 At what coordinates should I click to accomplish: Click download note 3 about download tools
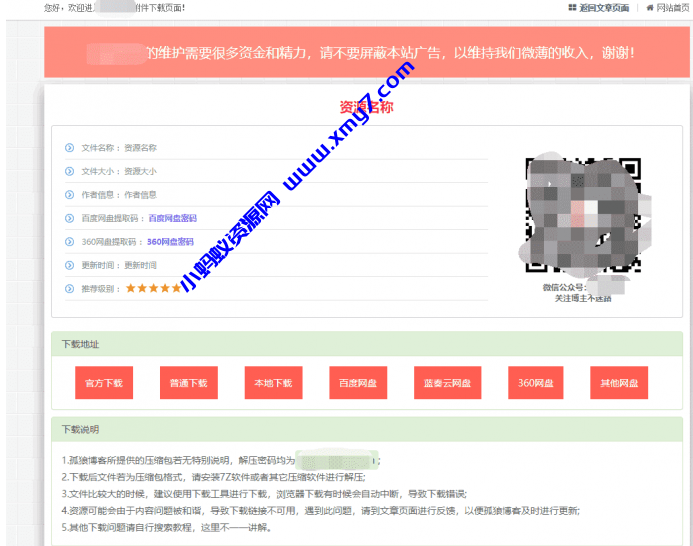(264, 494)
